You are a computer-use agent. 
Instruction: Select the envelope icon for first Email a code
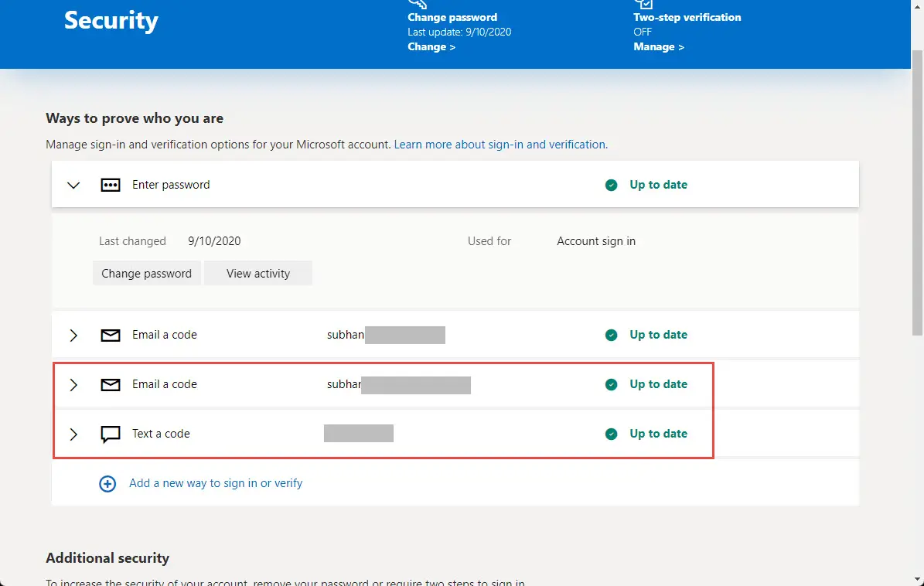point(110,335)
